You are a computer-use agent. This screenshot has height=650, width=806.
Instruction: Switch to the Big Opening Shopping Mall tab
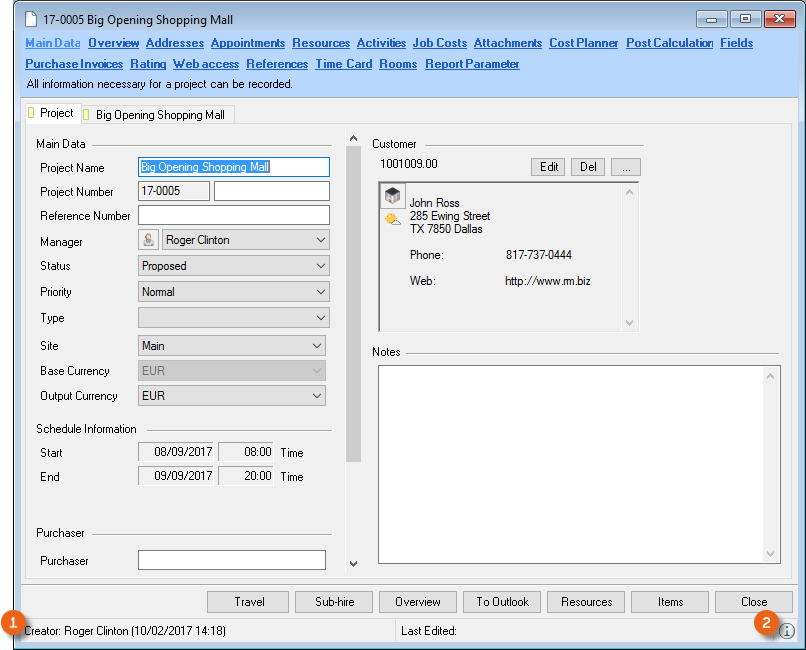tap(159, 115)
